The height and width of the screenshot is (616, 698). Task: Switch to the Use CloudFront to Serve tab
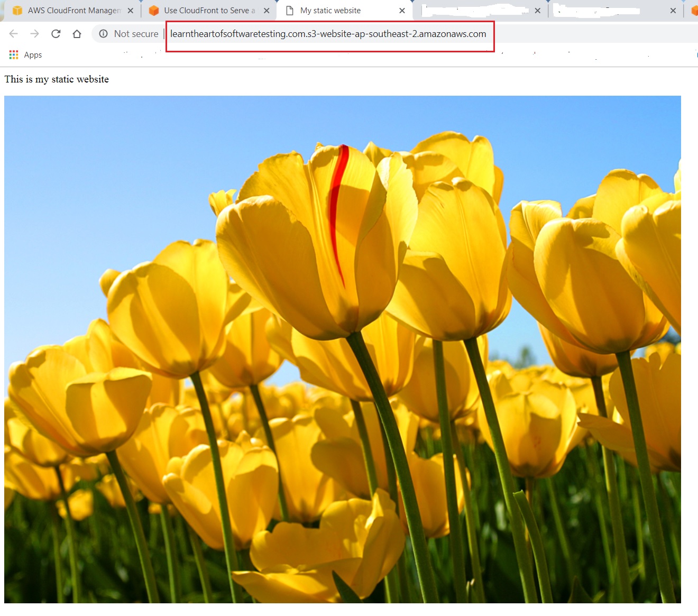(x=209, y=11)
